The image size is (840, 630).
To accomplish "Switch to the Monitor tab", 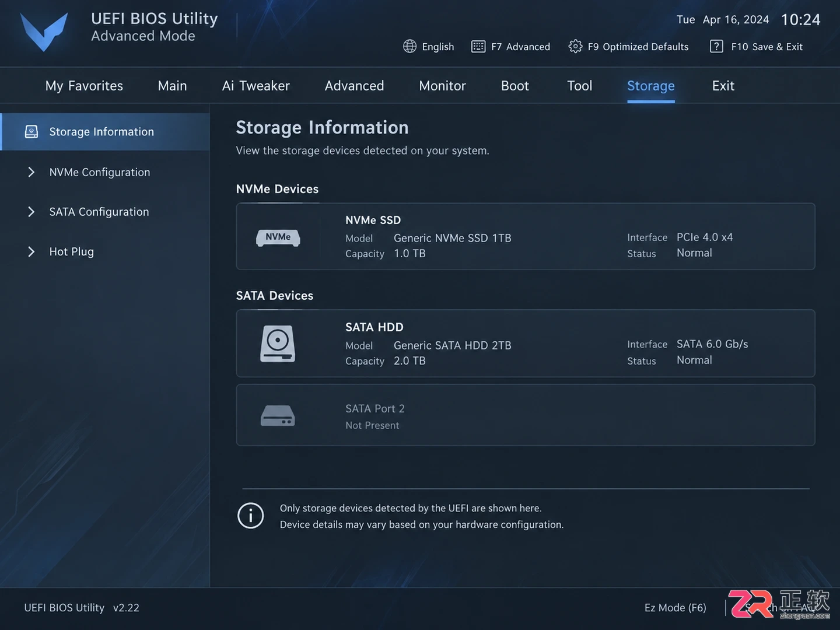I will [x=442, y=86].
